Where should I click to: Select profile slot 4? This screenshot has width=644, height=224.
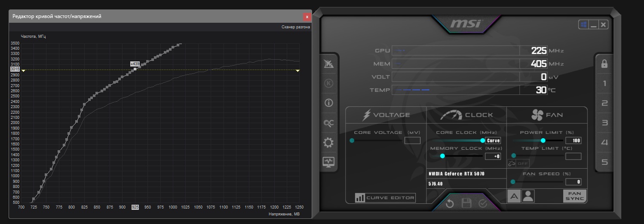click(604, 142)
